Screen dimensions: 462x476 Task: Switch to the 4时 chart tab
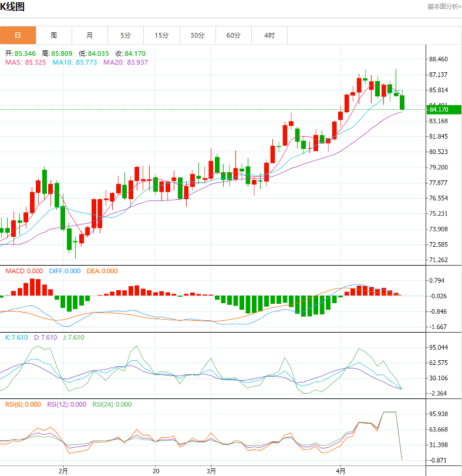(x=269, y=35)
